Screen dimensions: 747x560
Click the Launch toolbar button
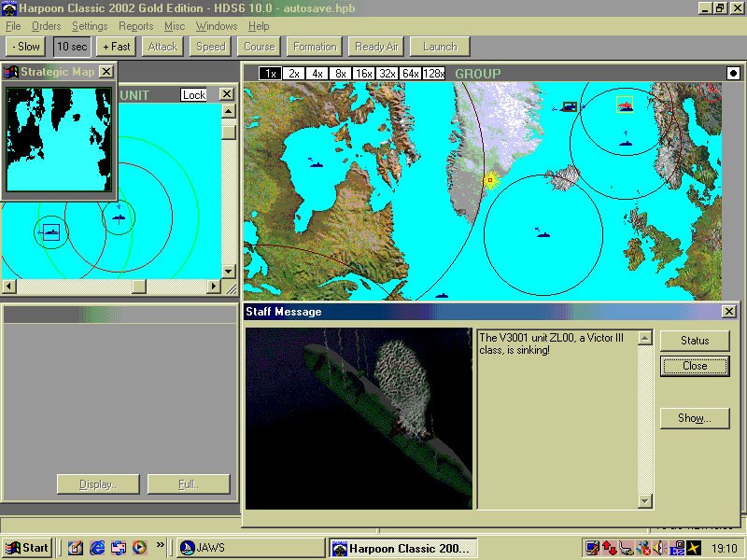(440, 47)
